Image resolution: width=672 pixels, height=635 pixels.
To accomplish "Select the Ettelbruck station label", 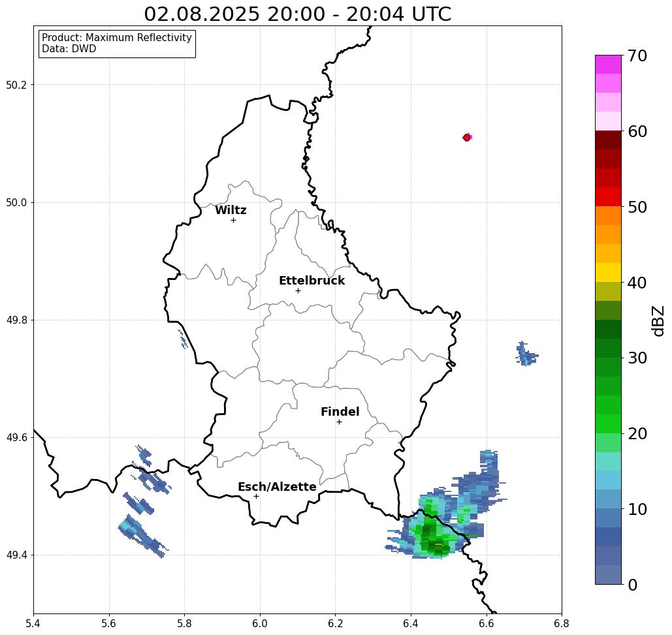I will [x=312, y=281].
